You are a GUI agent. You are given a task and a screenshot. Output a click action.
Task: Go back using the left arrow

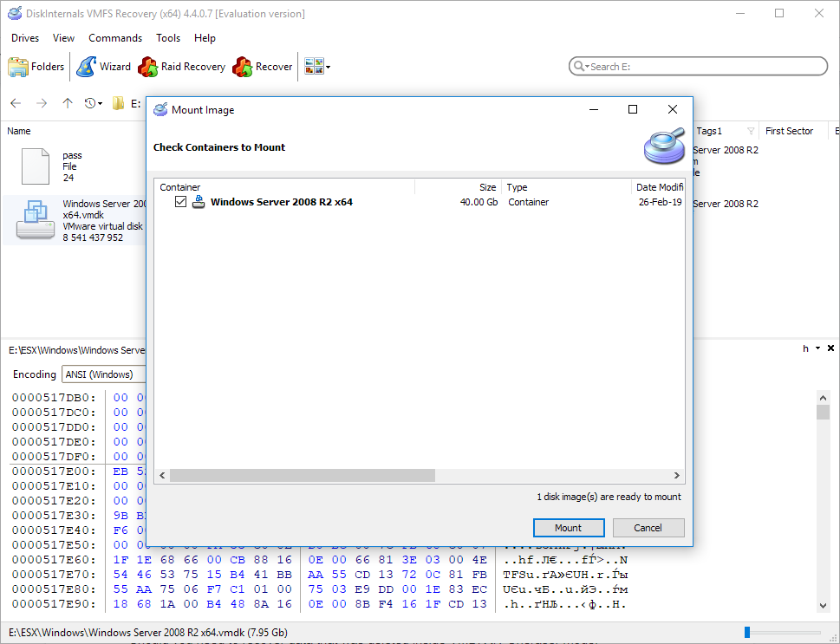click(x=16, y=103)
